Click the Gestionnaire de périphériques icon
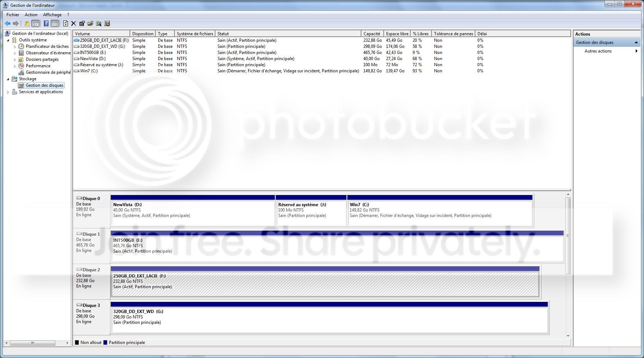This screenshot has width=644, height=358. click(21, 72)
